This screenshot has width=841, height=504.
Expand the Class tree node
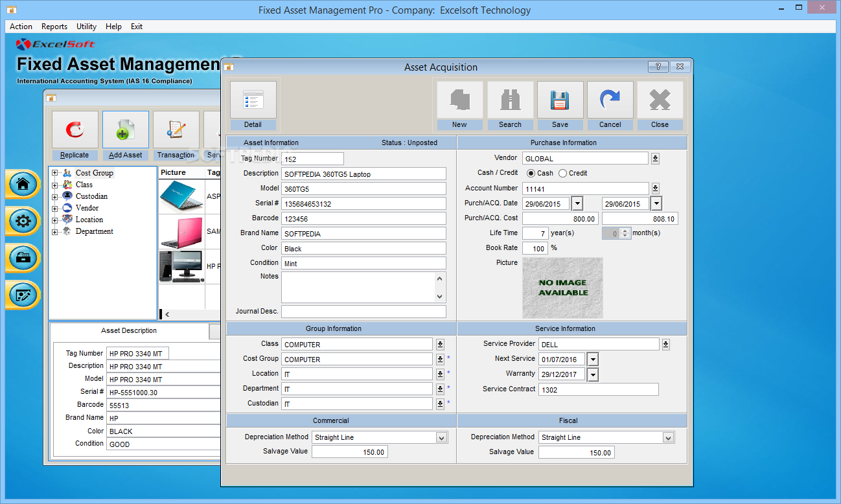tap(55, 185)
